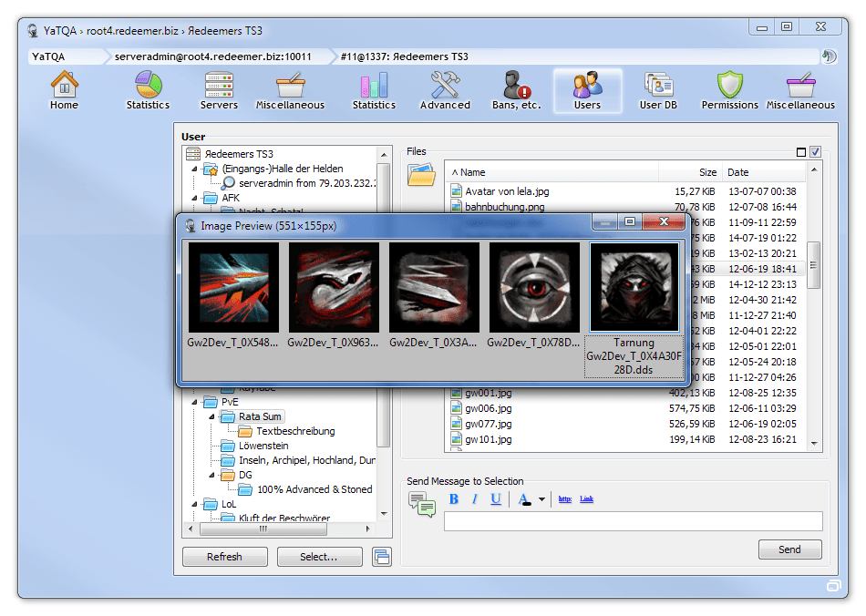Insert an http URL tag

click(564, 499)
